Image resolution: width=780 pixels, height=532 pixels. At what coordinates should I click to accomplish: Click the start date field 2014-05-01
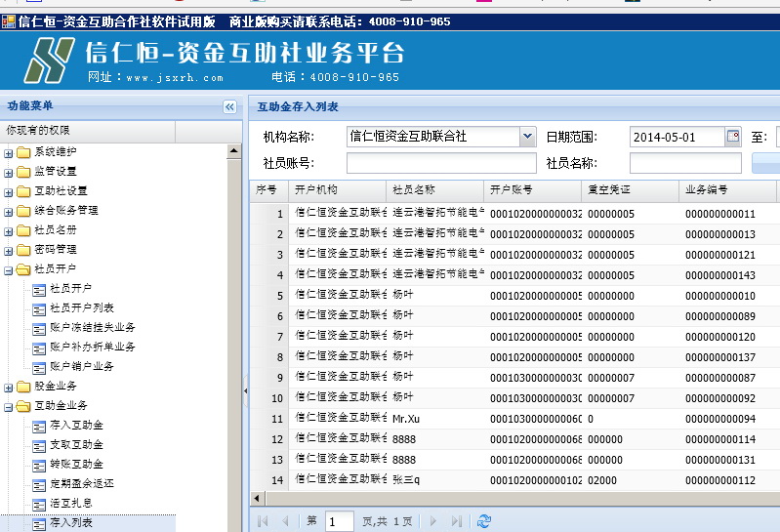point(677,137)
